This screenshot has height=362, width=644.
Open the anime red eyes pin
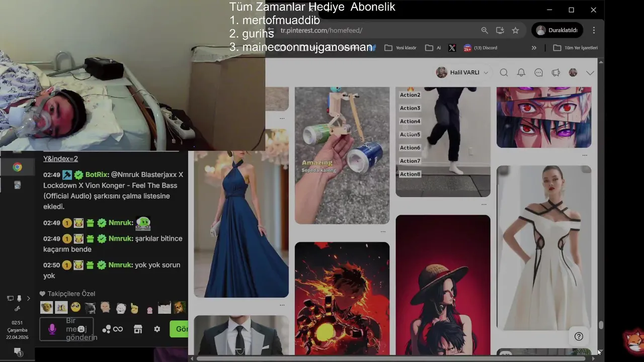pos(544,117)
